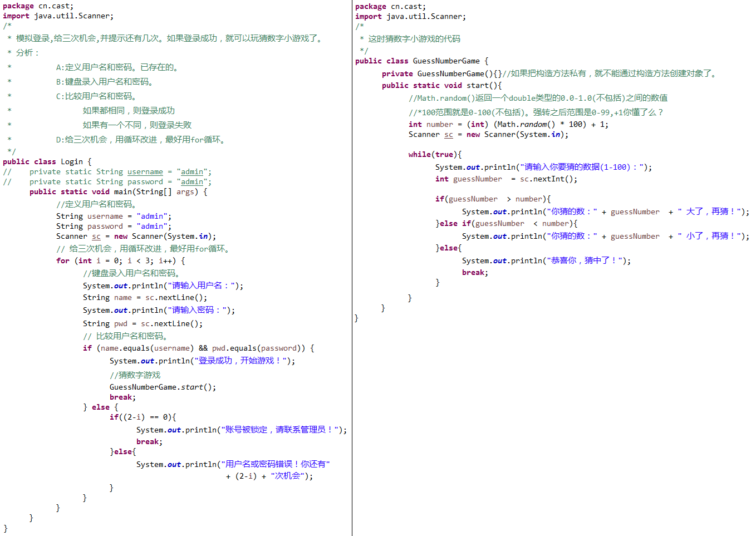This screenshot has width=756, height=536.
Task: Click the string "登录成功，开始游戏！"
Action: point(243,361)
